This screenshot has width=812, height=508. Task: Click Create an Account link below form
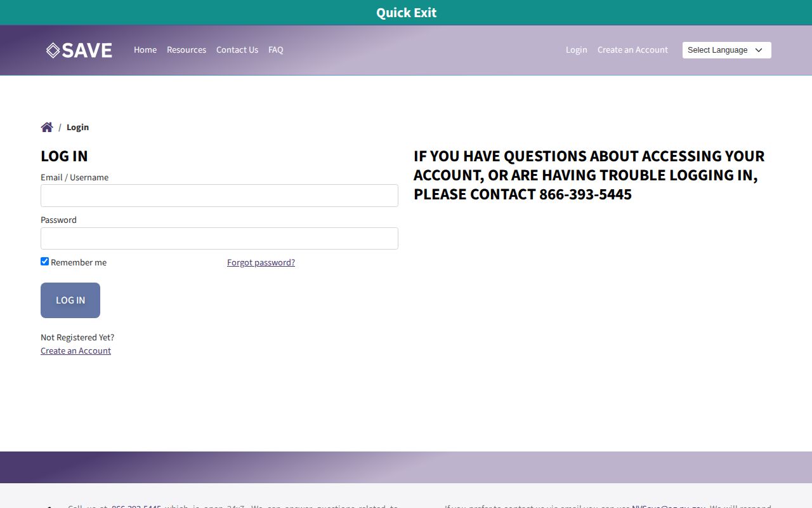point(75,351)
